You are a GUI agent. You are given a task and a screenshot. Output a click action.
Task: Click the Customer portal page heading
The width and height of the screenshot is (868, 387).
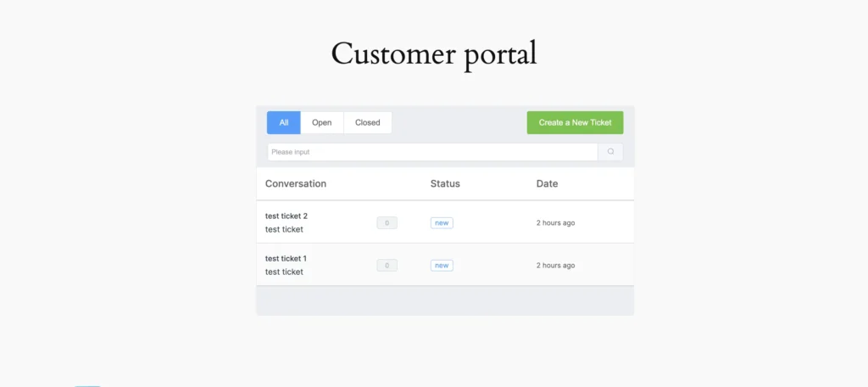(x=434, y=54)
